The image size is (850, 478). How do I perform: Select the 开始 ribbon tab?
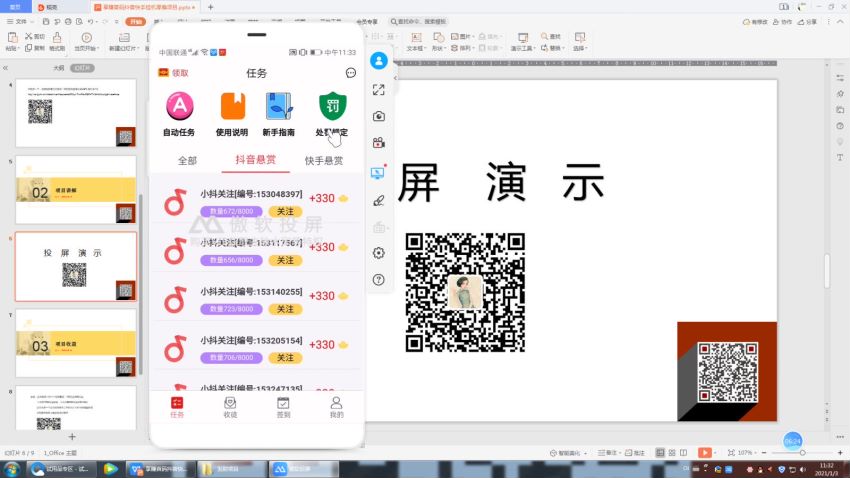[x=136, y=22]
